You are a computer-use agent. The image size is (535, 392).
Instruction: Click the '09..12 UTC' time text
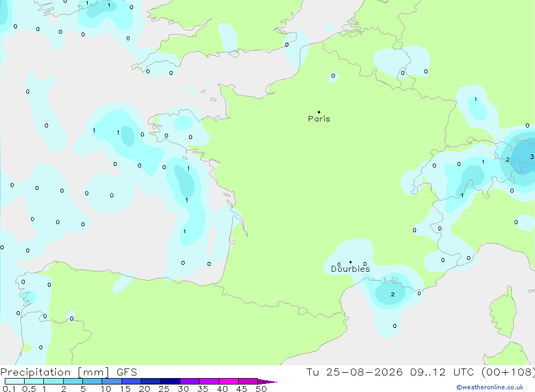pyautogui.click(x=442, y=372)
